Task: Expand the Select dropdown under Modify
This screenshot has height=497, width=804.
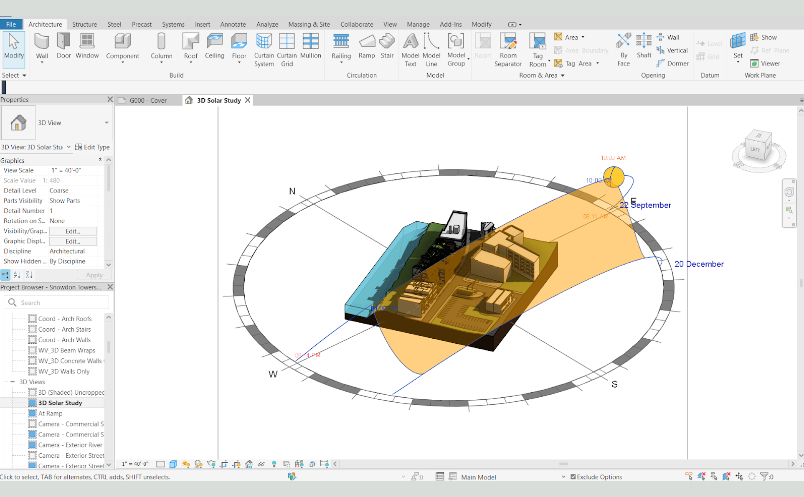Action: click(14, 75)
